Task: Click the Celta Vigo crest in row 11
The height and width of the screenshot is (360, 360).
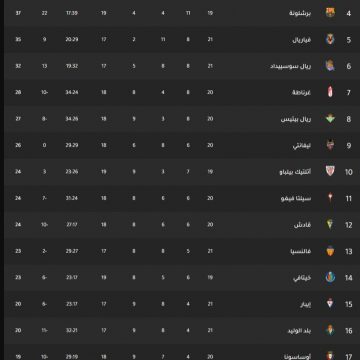Action: pyautogui.click(x=330, y=198)
